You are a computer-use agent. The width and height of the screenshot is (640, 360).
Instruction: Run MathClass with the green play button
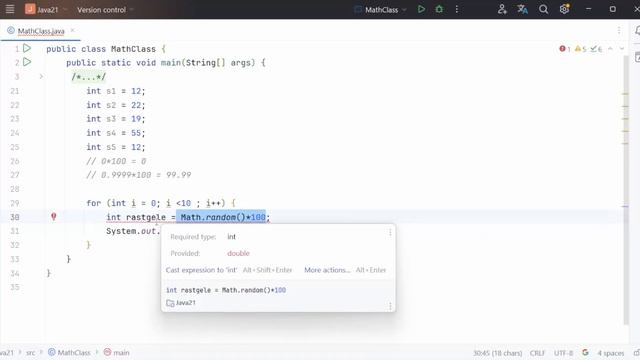click(421, 9)
